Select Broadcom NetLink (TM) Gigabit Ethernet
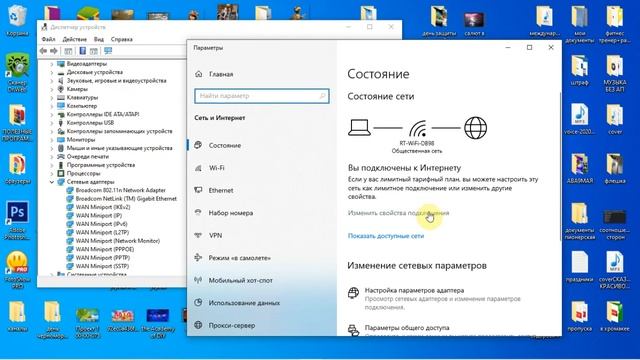This screenshot has width=640, height=360. coord(126,199)
